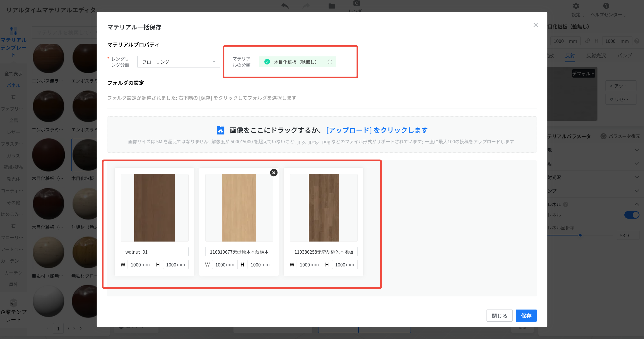Close the マテリアル一括保存 dialog with the X
This screenshot has height=339, width=644.
[536, 25]
